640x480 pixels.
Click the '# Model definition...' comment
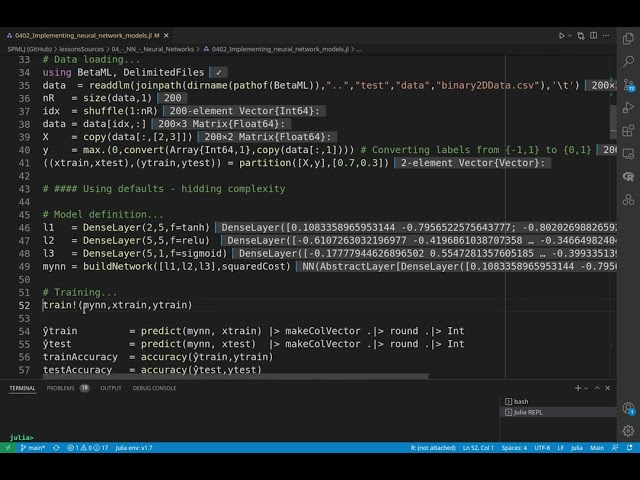point(103,215)
